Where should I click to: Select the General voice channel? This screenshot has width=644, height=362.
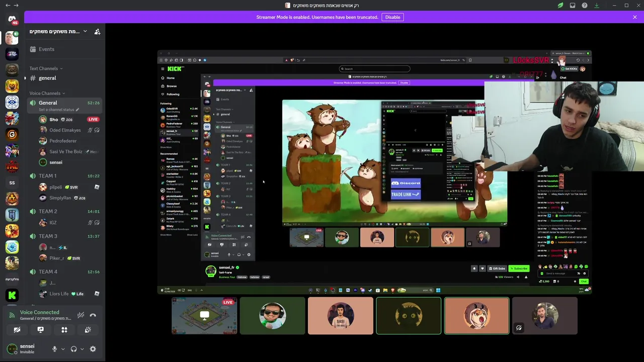click(64, 106)
